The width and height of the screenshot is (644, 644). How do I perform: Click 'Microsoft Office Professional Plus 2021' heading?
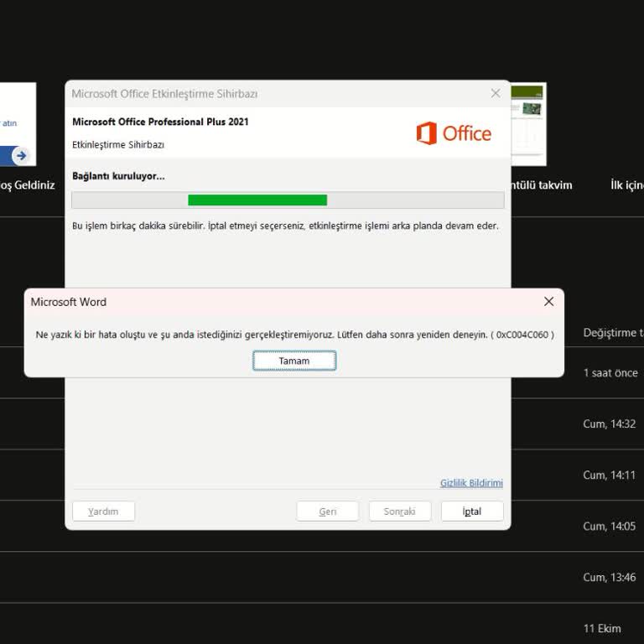tap(160, 122)
